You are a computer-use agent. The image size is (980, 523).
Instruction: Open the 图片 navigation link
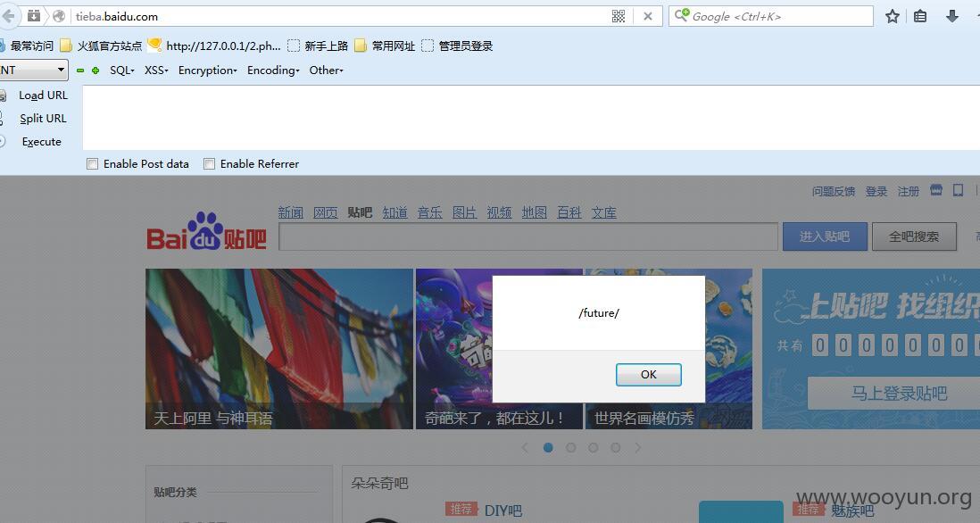click(464, 212)
